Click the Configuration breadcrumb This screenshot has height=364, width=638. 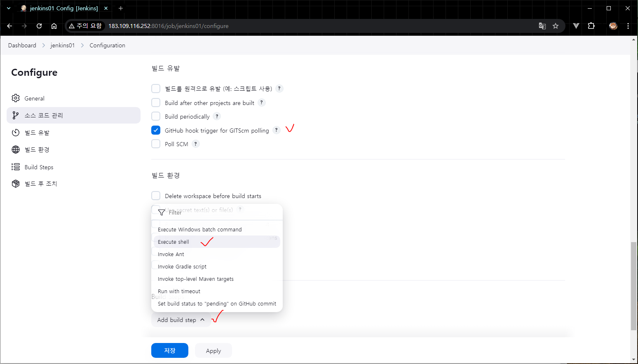click(x=107, y=45)
